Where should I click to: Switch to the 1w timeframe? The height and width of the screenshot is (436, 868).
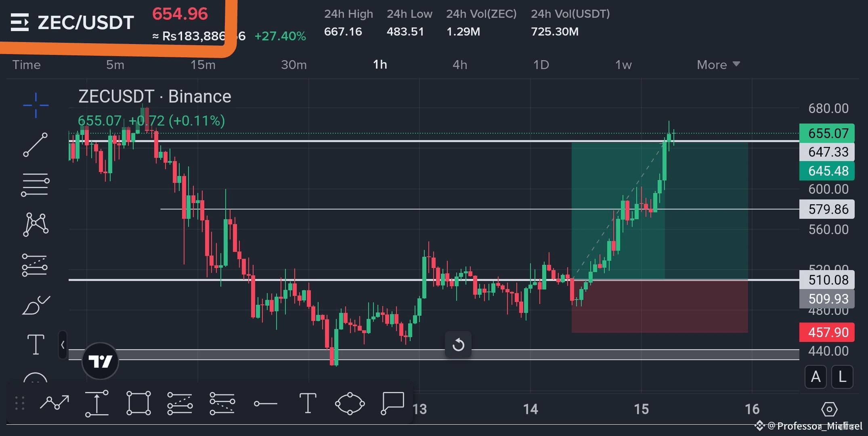pos(623,65)
